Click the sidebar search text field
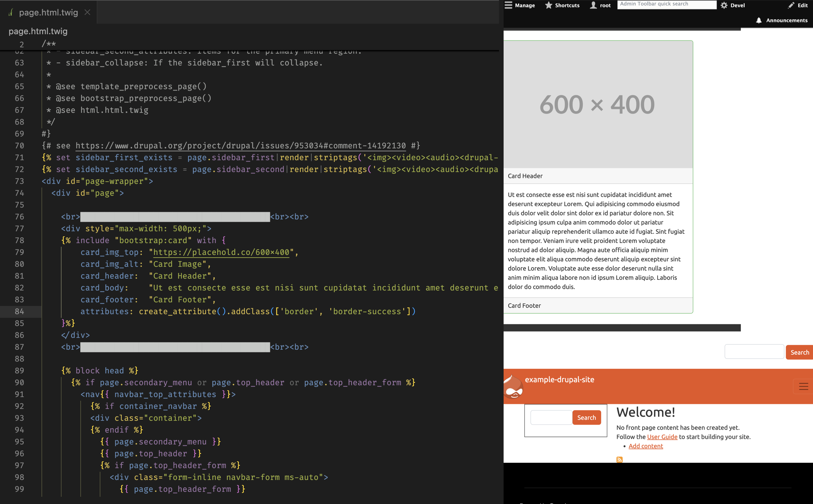Image resolution: width=813 pixels, height=504 pixels. (551, 418)
